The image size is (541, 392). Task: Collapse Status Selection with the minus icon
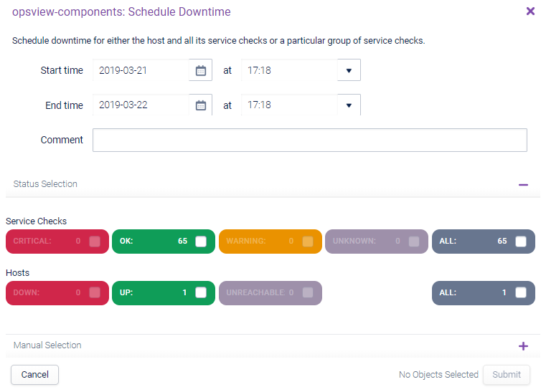click(x=523, y=185)
